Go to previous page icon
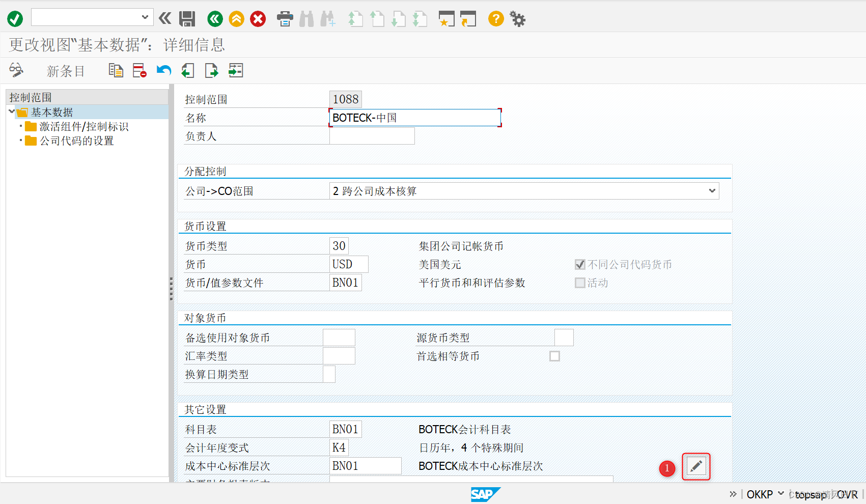This screenshot has height=504, width=866. click(x=377, y=19)
